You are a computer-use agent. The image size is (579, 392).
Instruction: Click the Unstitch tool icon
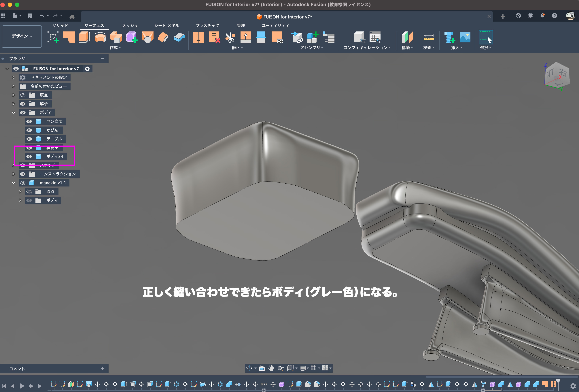[x=214, y=37]
